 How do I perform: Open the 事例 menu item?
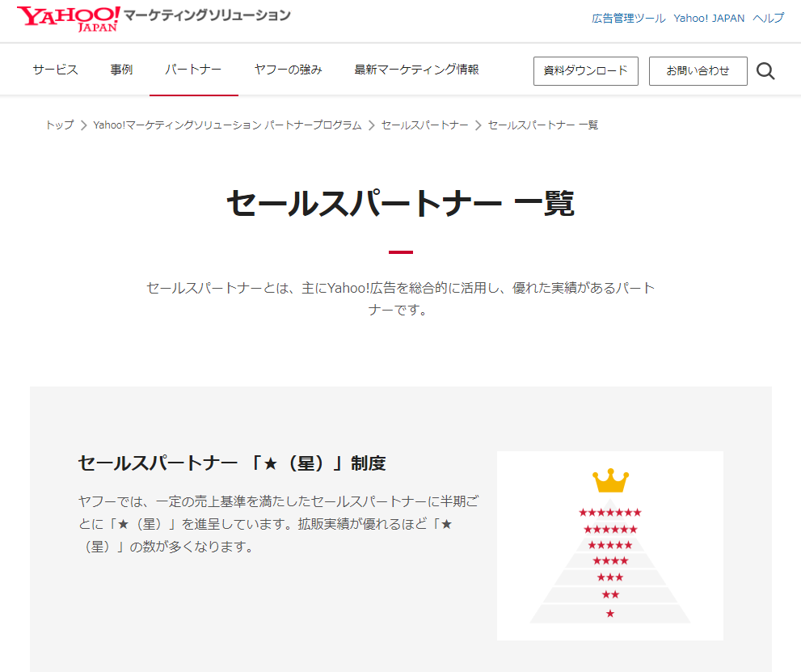pyautogui.click(x=121, y=70)
